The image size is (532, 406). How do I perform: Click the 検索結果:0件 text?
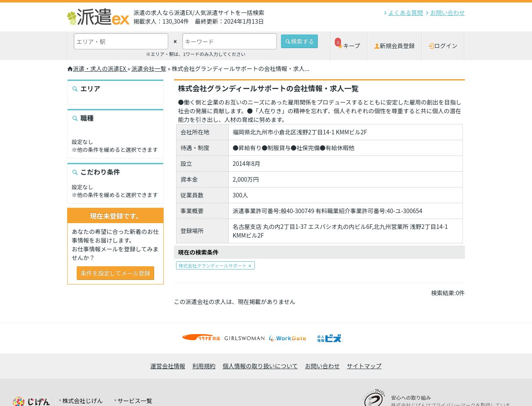448,293
